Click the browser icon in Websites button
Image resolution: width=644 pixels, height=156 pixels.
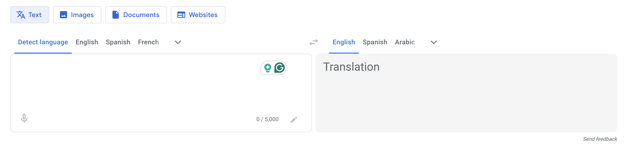[x=181, y=15]
